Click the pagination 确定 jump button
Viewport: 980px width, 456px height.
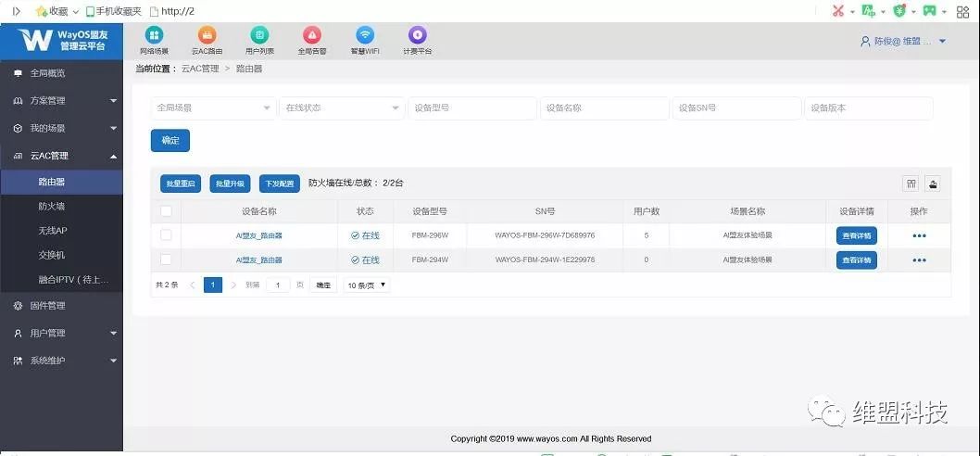323,285
